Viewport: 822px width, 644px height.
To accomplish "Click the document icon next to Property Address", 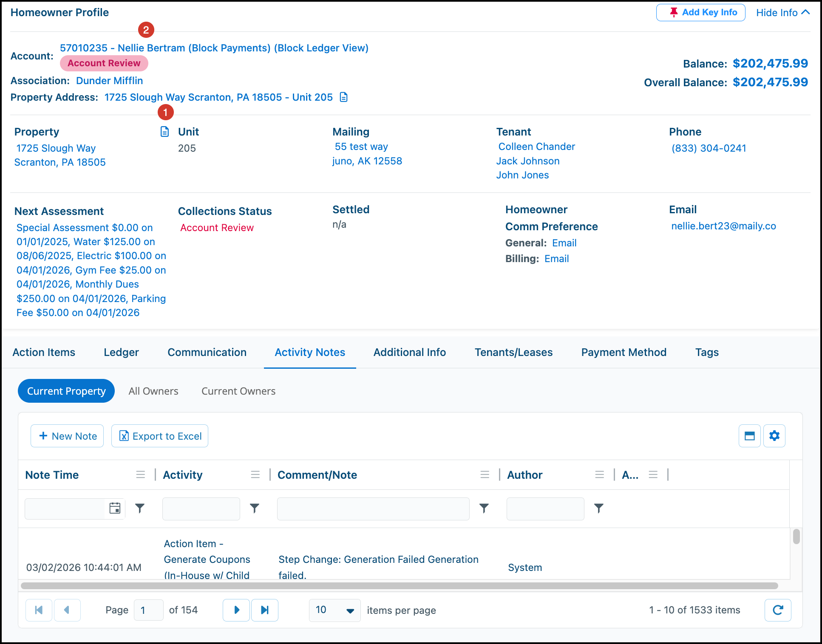I will point(344,97).
